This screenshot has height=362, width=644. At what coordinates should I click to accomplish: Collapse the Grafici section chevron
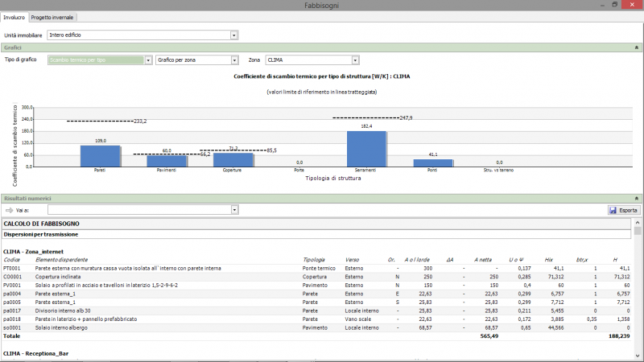[x=637, y=47]
